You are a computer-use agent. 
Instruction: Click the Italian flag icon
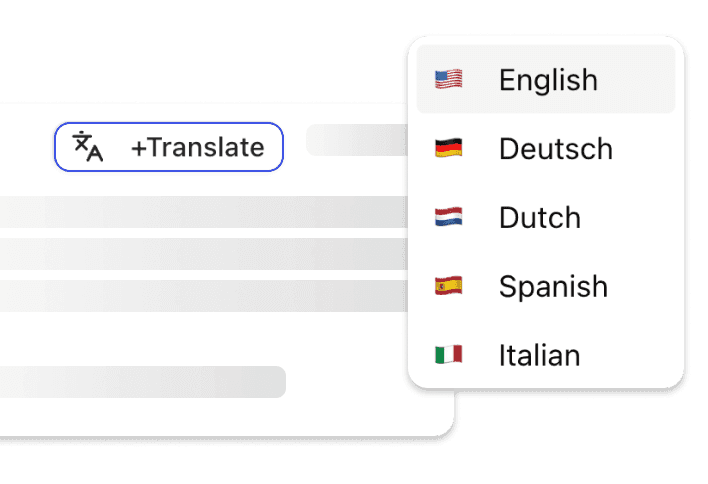pos(448,354)
